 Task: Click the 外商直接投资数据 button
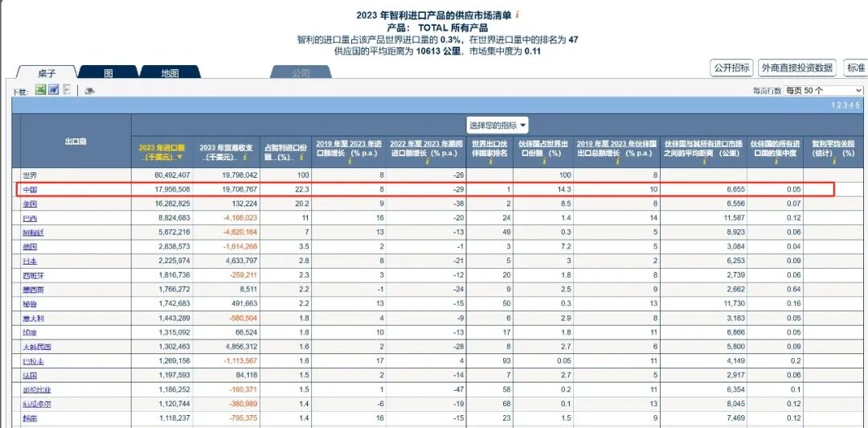[x=796, y=68]
